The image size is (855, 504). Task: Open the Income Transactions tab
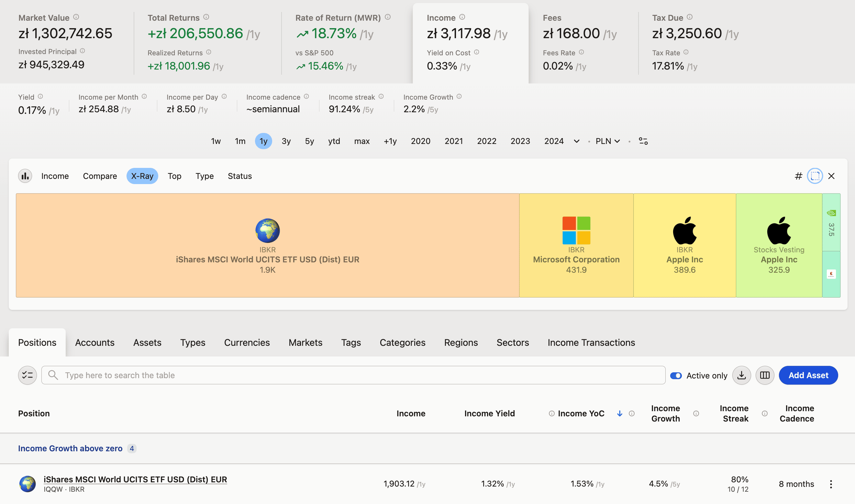point(591,342)
